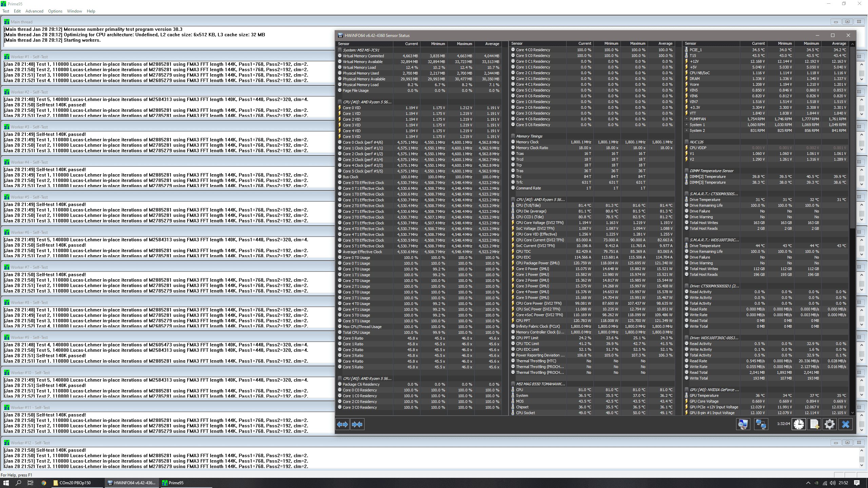Image resolution: width=868 pixels, height=488 pixels.
Task: Show hidden system tray icons chevron
Action: 808,483
